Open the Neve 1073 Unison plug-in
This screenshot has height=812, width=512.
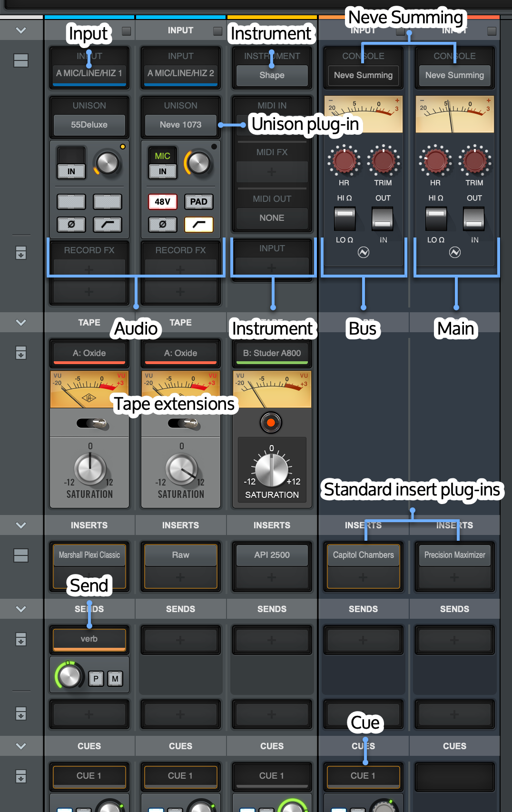[181, 125]
